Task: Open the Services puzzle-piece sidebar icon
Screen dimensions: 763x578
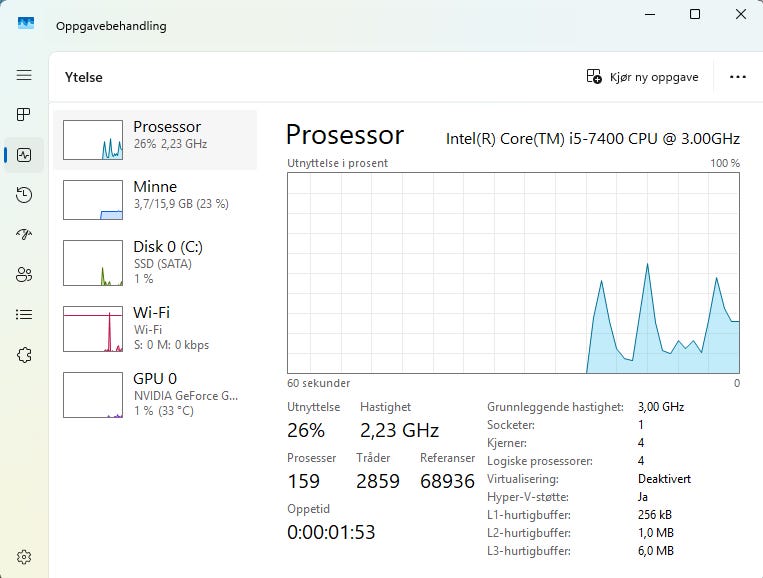Action: click(x=24, y=355)
